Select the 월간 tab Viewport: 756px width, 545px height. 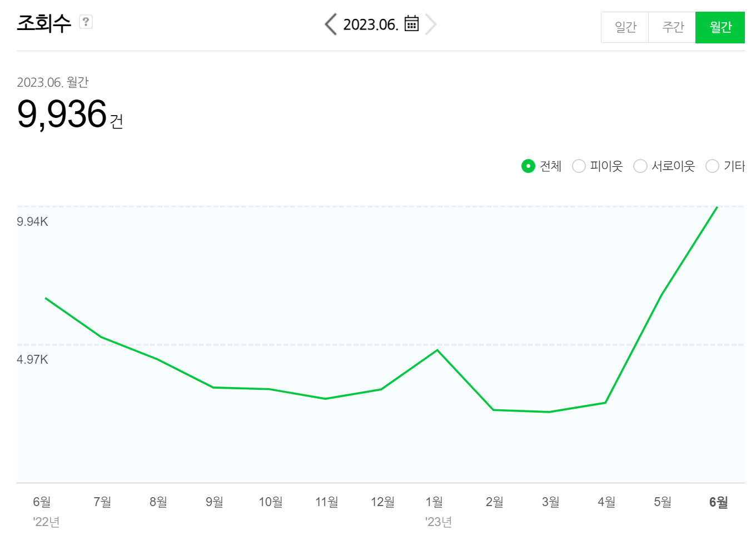720,27
